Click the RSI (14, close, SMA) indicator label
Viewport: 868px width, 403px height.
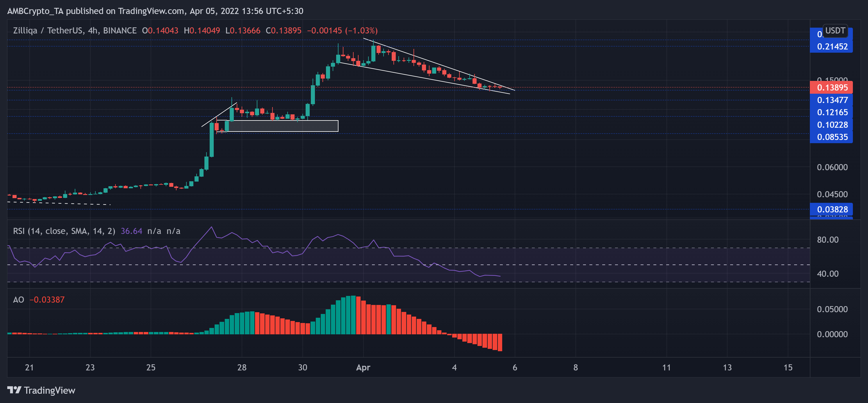click(63, 231)
